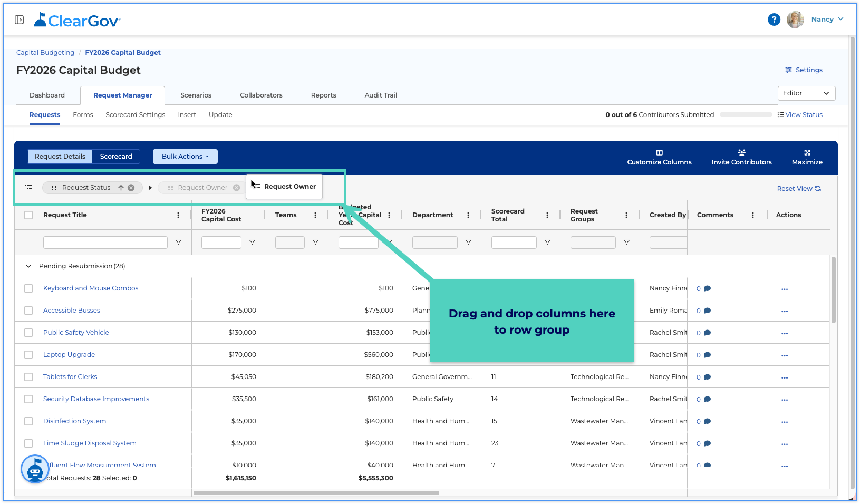Click the contributors submitted progress bar
The image size is (860, 504).
point(746,114)
